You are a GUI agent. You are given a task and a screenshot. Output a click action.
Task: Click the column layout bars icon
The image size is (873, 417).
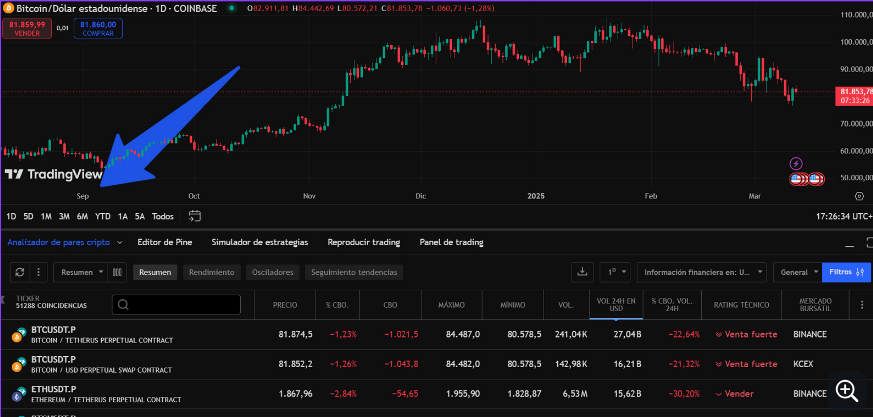(x=117, y=272)
